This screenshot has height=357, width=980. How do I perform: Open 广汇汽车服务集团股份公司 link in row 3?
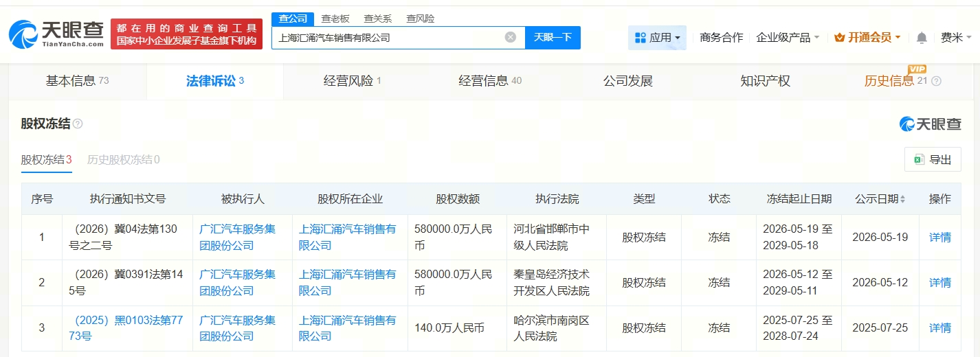click(237, 328)
